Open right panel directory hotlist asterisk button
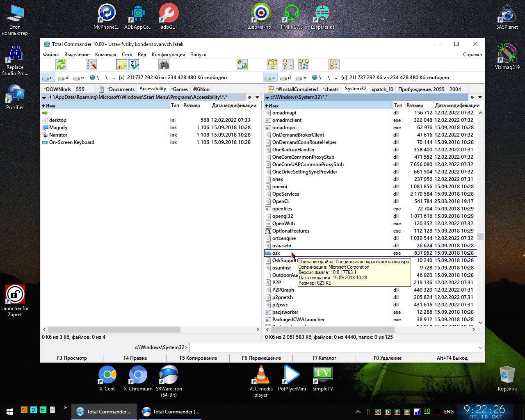Screen dimensions: 525x420 pos(472,98)
